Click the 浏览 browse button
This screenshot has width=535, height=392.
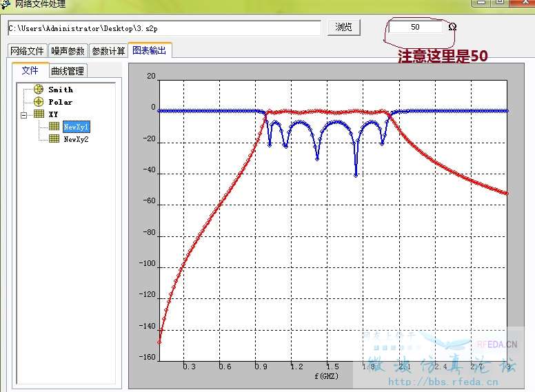click(343, 28)
